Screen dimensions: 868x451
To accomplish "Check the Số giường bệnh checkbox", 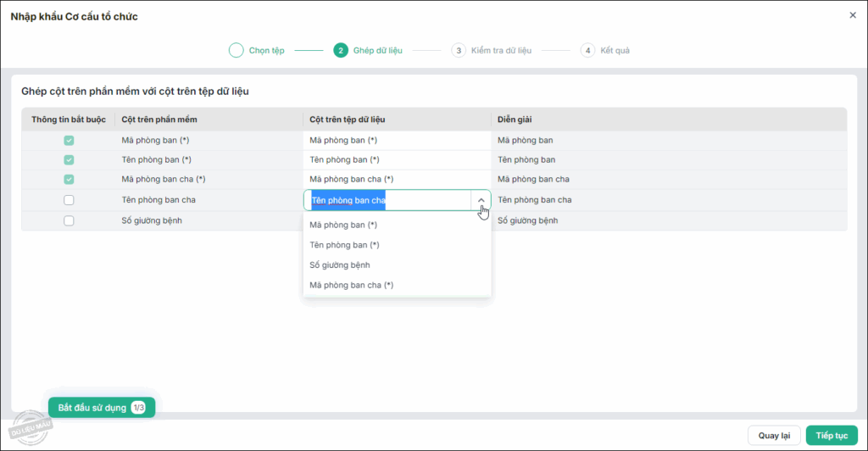I will click(x=69, y=220).
